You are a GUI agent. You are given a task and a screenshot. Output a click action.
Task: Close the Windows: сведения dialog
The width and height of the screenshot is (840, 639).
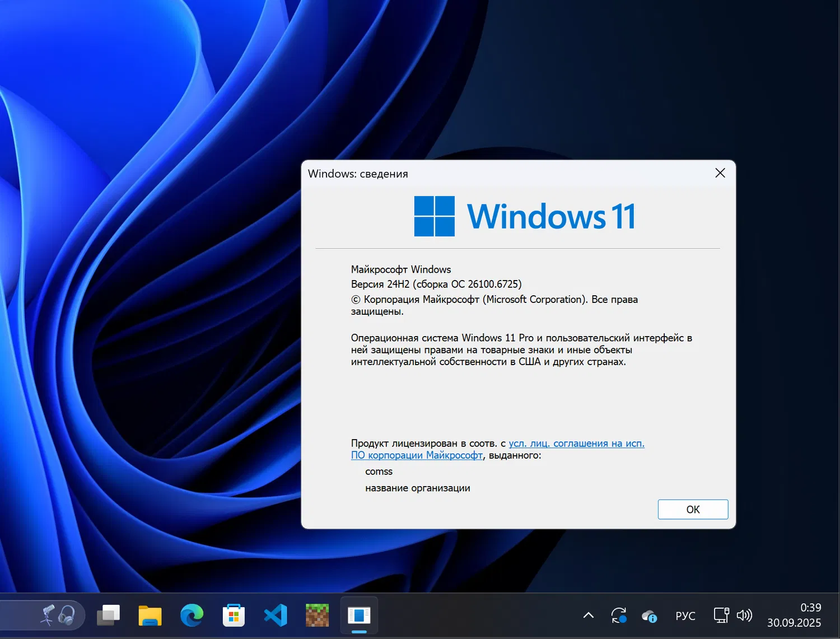coord(720,173)
